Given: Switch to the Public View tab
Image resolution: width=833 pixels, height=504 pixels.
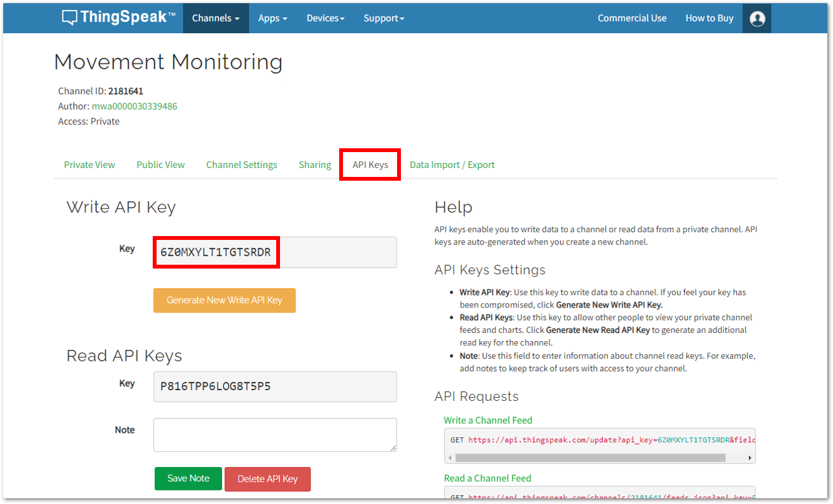Looking at the screenshot, I should (x=160, y=165).
